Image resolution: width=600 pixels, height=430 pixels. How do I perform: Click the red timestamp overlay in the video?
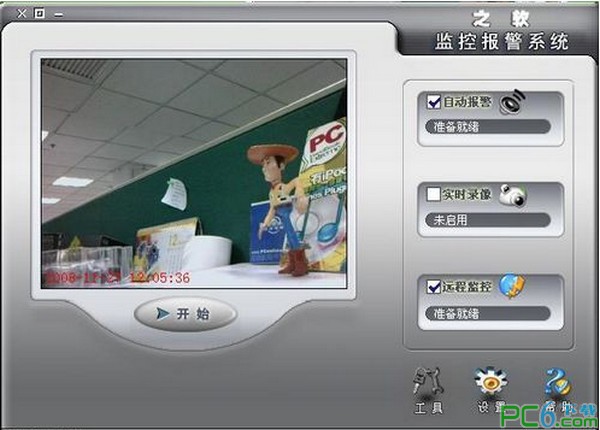coord(118,277)
